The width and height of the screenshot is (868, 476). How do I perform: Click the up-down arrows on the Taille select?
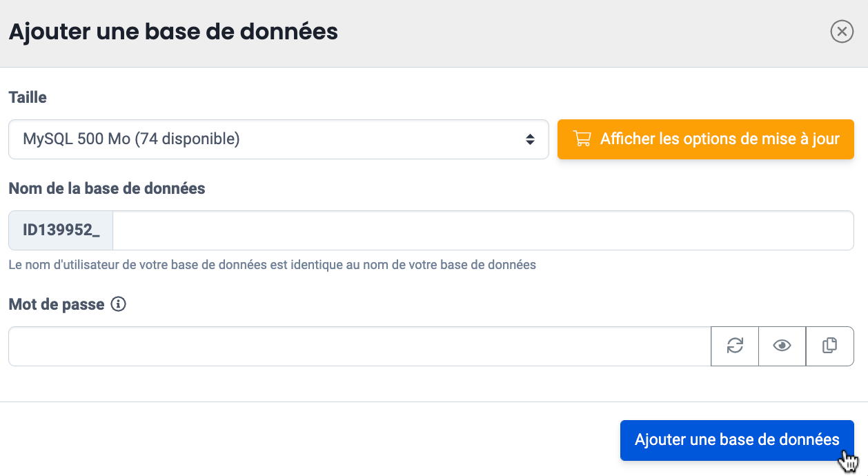(x=530, y=139)
